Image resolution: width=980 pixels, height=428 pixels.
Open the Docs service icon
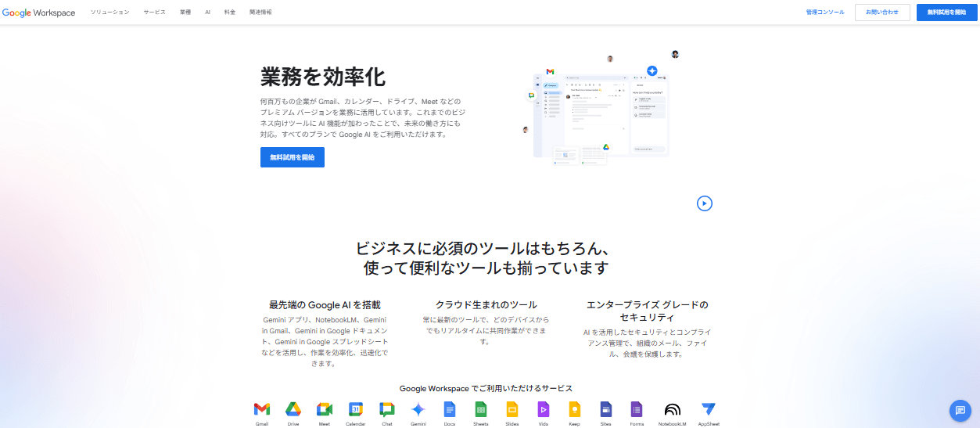coord(450,409)
